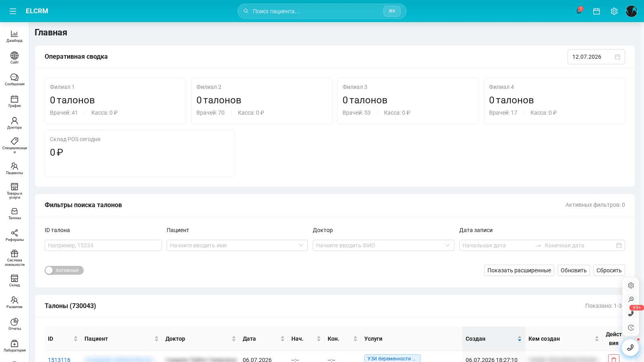644x362 pixels.
Task: Sort table by Нач. column
Action: pyautogui.click(x=306, y=339)
